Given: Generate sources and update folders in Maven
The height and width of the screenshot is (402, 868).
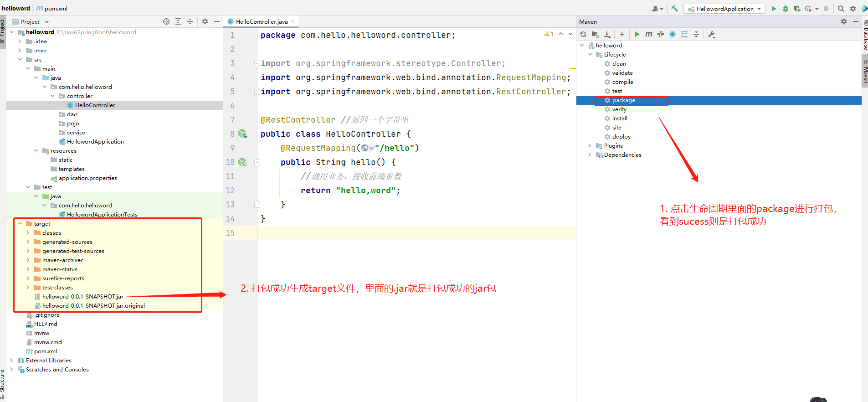Looking at the screenshot, I should click(595, 34).
